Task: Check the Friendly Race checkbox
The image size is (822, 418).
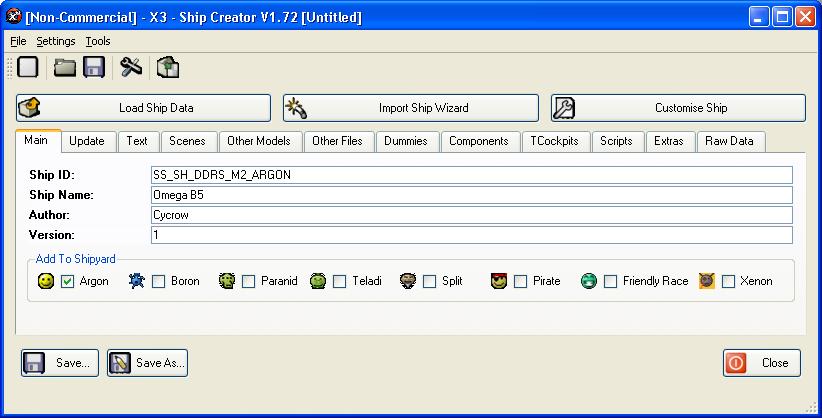Action: 610,282
